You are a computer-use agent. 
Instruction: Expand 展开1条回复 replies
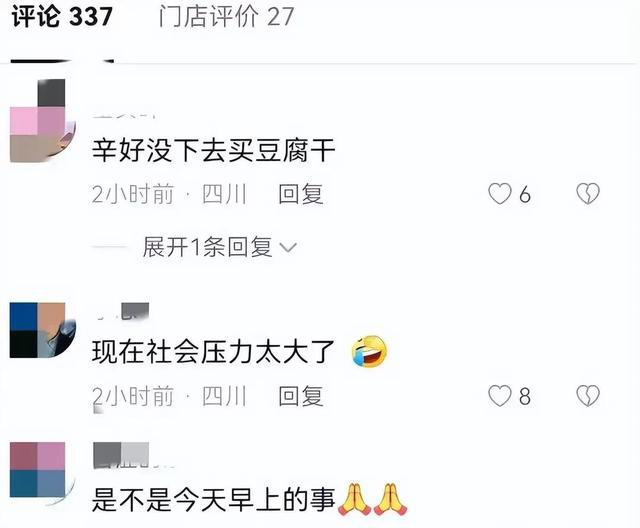coord(207,247)
